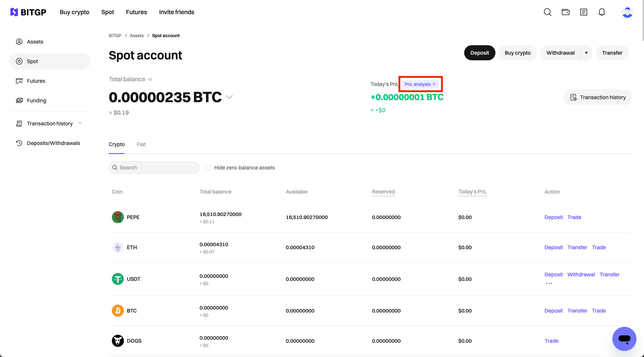Click the Withdrawal button
Image resolution: width=644 pixels, height=357 pixels.
coord(560,53)
